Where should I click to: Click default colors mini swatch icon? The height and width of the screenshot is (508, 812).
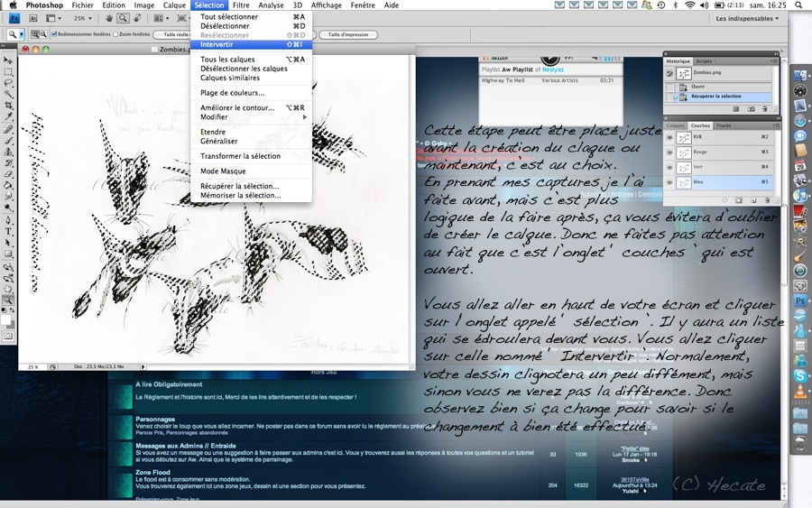pos(5,310)
